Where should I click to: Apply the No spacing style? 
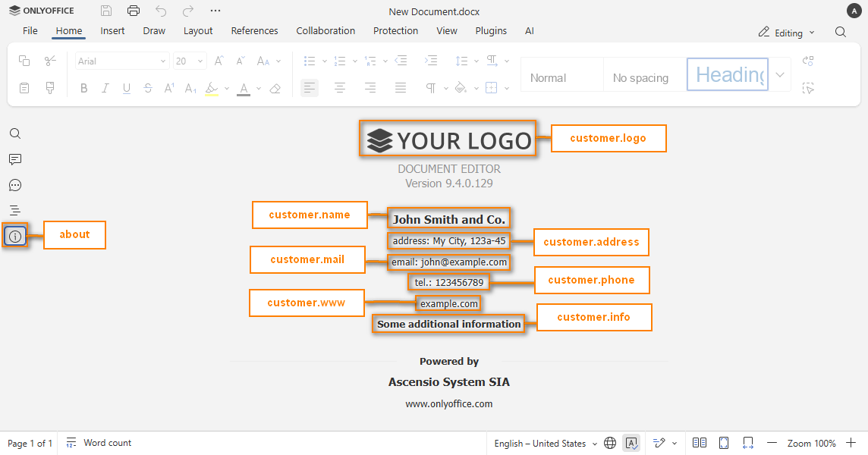[644, 75]
